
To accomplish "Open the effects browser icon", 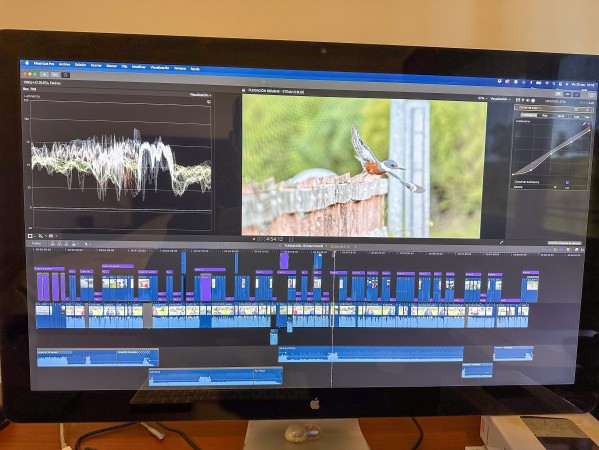I will [576, 250].
